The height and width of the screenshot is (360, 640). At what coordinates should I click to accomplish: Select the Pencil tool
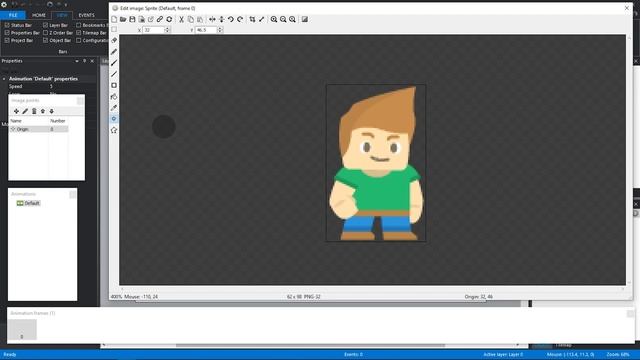[114, 52]
